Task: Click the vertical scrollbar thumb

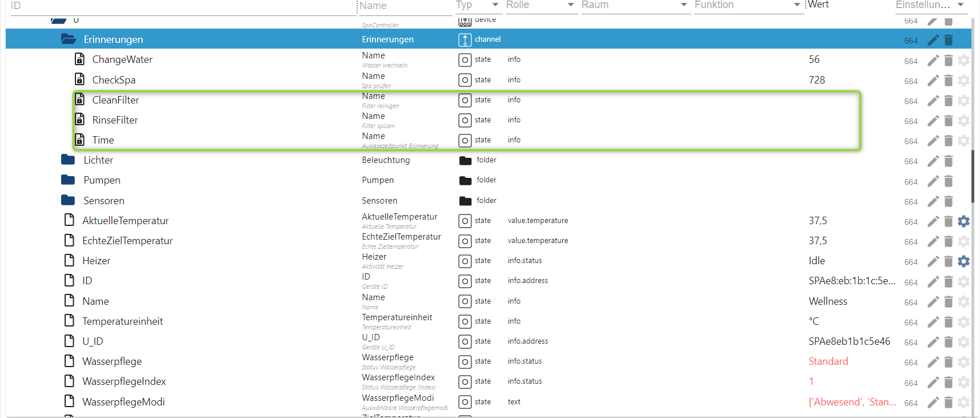Action: (x=973, y=177)
